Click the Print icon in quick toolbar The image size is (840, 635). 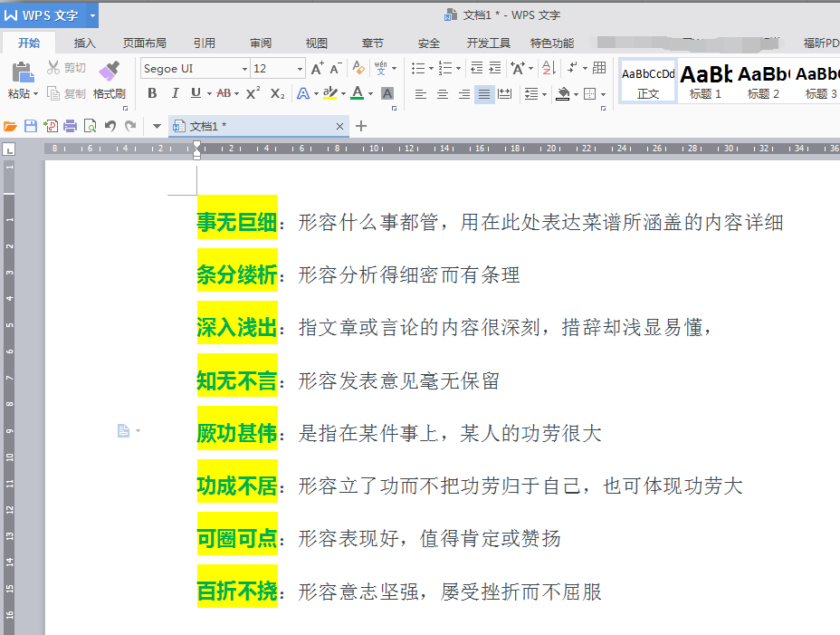click(x=70, y=126)
